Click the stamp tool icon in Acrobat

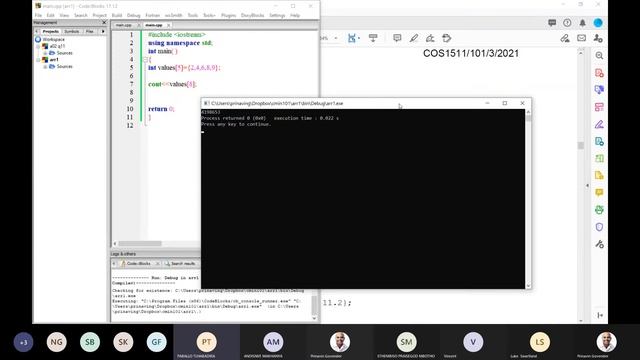(447, 38)
